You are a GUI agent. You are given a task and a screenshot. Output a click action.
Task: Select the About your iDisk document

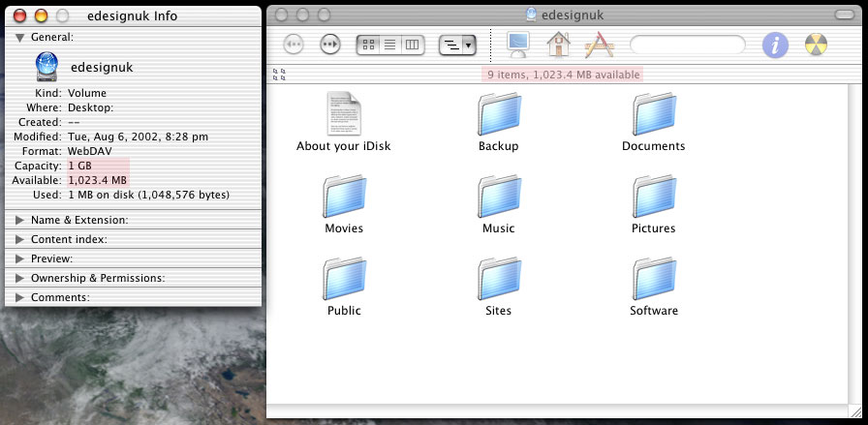pos(343,122)
